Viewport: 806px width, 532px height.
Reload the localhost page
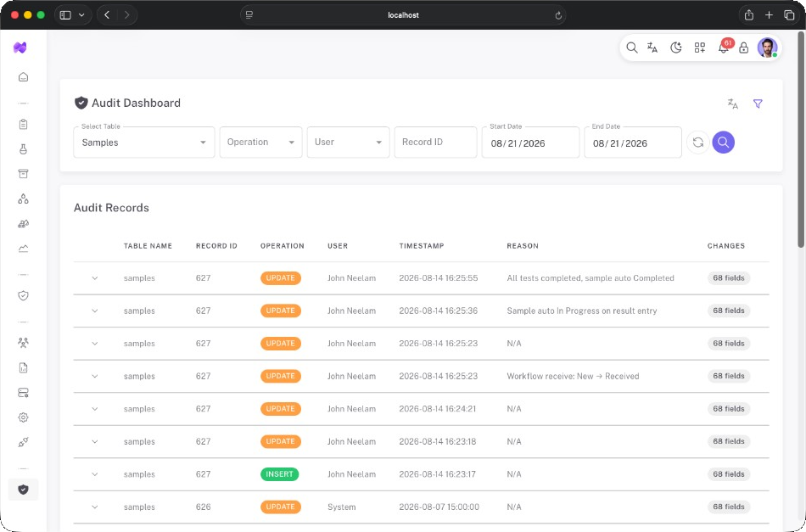(558, 15)
